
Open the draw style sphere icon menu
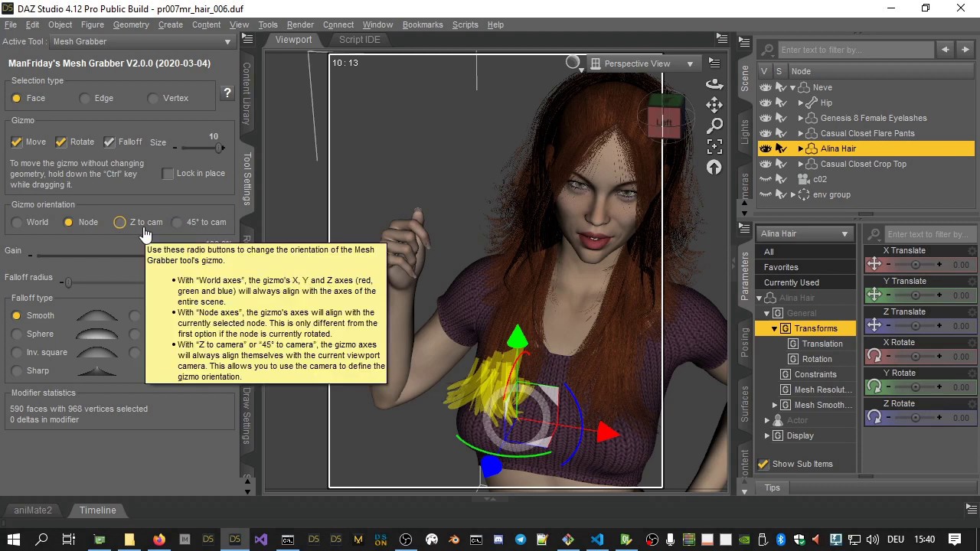pyautogui.click(x=573, y=63)
